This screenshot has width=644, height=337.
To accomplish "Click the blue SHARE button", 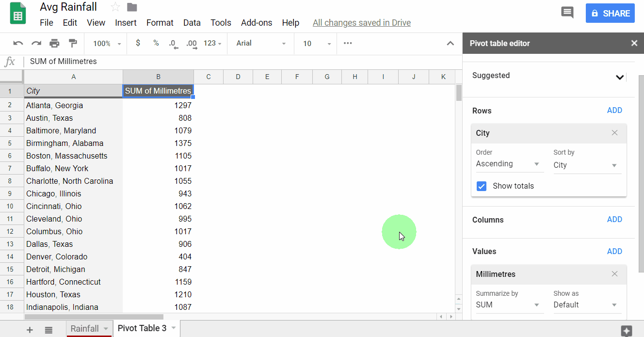I will click(610, 13).
